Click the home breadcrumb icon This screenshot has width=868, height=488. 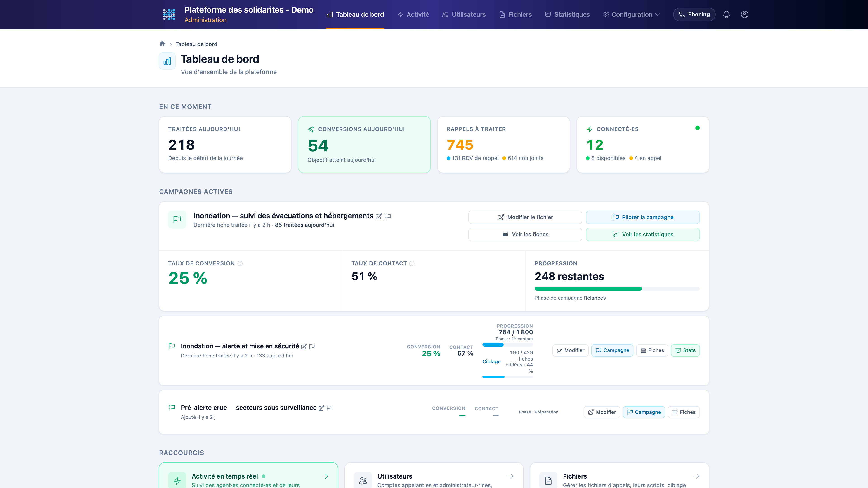coord(162,43)
